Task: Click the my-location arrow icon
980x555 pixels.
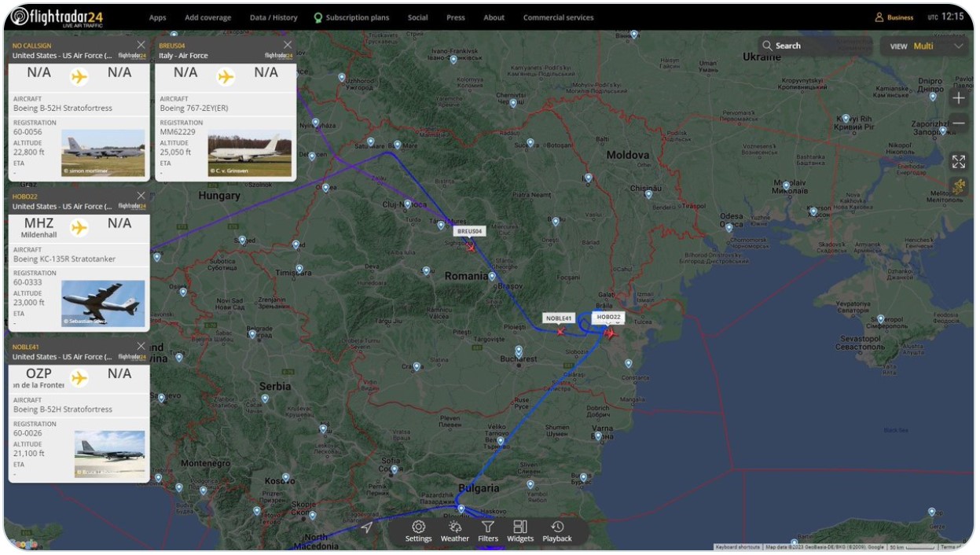Action: (366, 527)
